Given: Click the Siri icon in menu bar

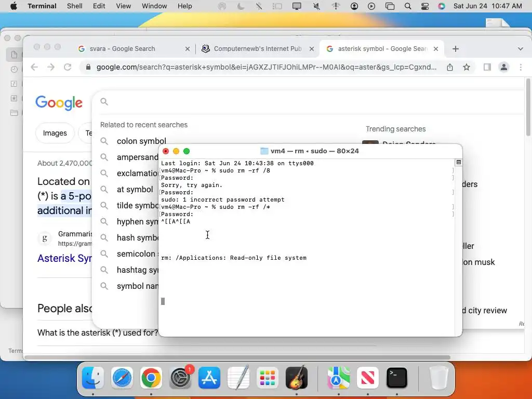Looking at the screenshot, I should pos(441,6).
